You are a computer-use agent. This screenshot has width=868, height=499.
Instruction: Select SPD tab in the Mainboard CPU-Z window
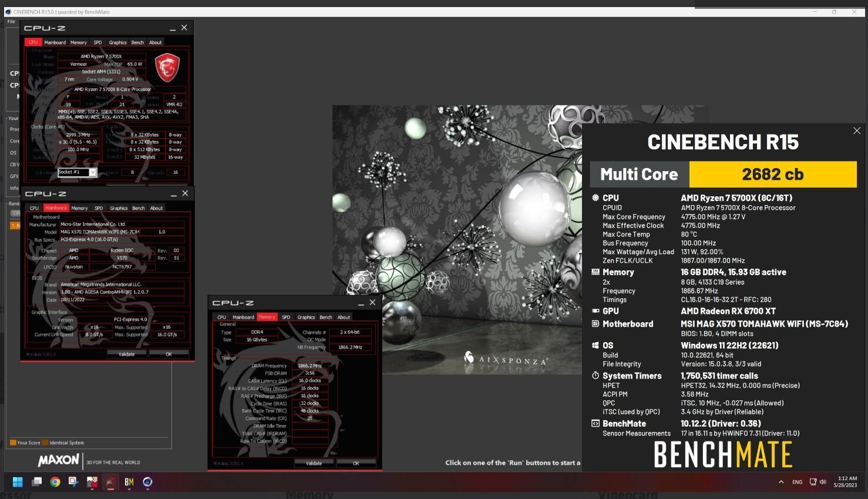tap(99, 208)
